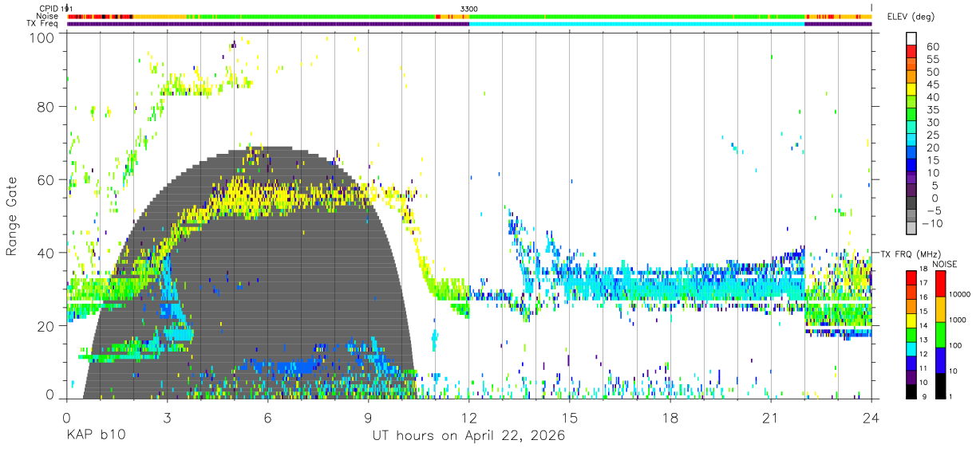
Task: Pick the red top segment of the NOISE color bar
Action: coord(939,283)
